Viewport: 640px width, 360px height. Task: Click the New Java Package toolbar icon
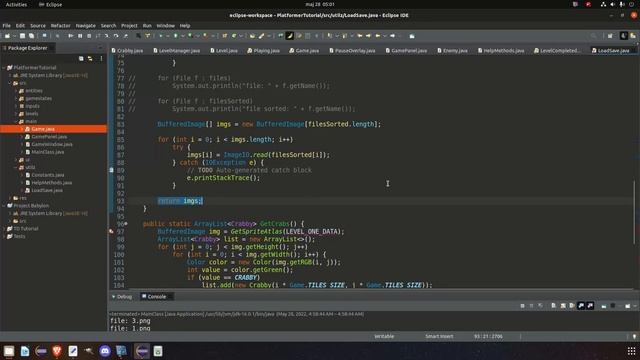pyautogui.click(x=224, y=36)
